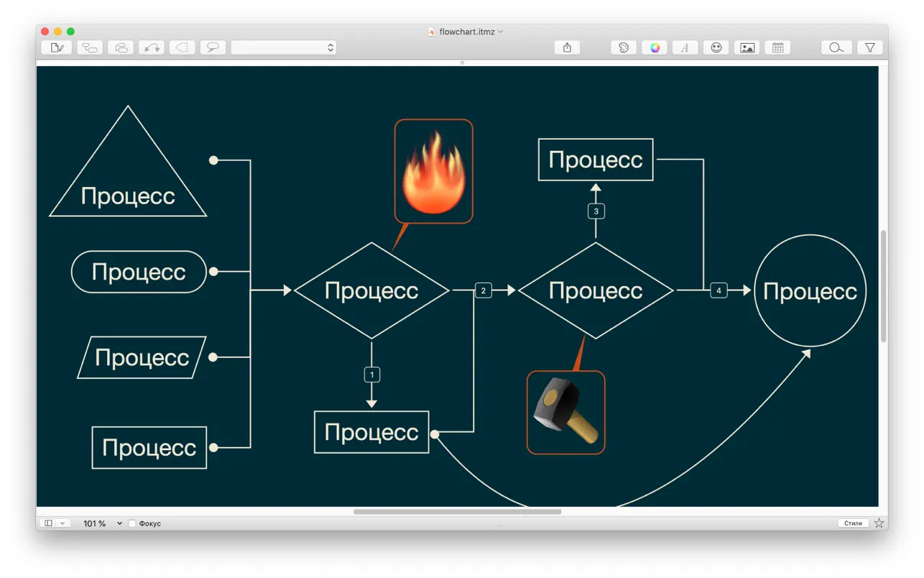Screen dimensions: 924x578
Task: Open the style palette icon
Action: click(x=623, y=48)
